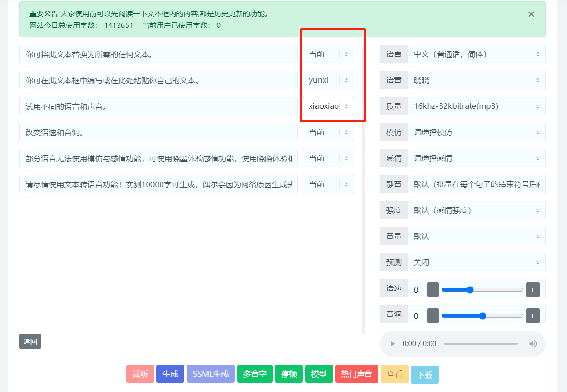This screenshot has height=392, width=567.
Task: Mute the audio player volume icon
Action: [x=533, y=344]
